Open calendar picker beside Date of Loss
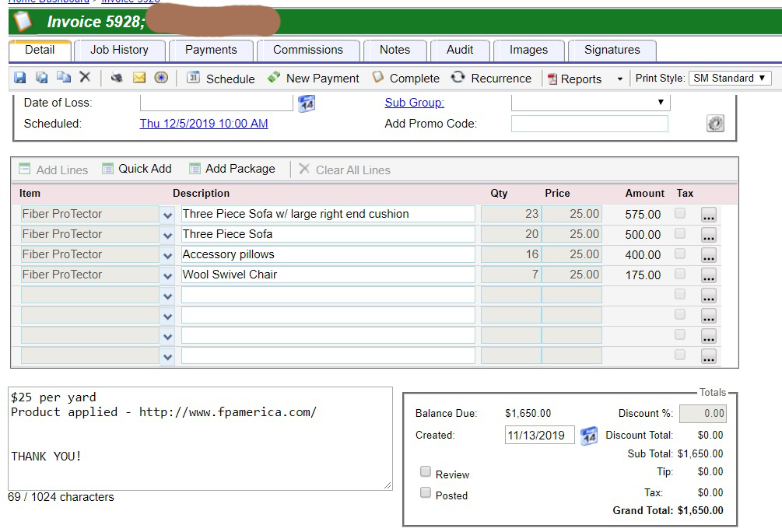The width and height of the screenshot is (782, 532). pos(307,103)
